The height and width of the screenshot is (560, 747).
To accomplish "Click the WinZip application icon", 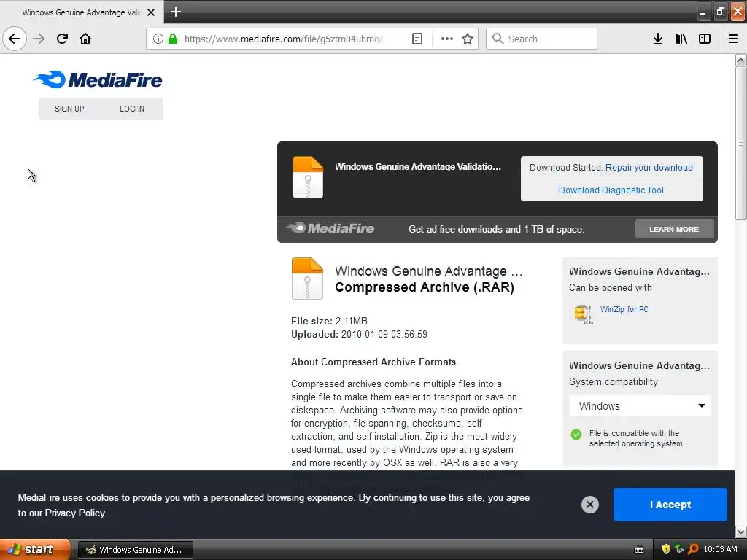I will [583, 314].
